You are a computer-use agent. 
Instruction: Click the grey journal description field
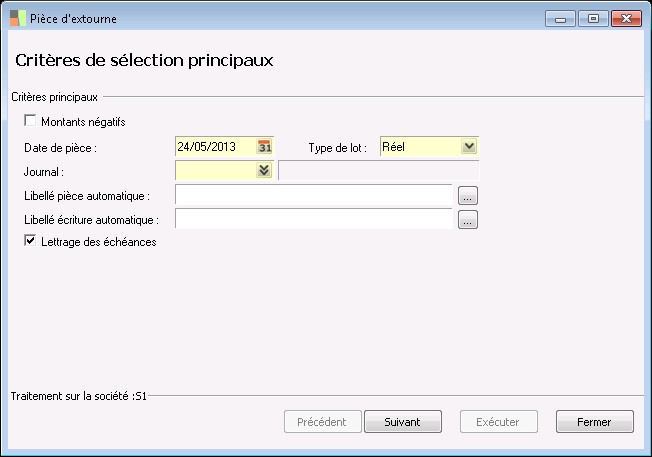tap(378, 171)
